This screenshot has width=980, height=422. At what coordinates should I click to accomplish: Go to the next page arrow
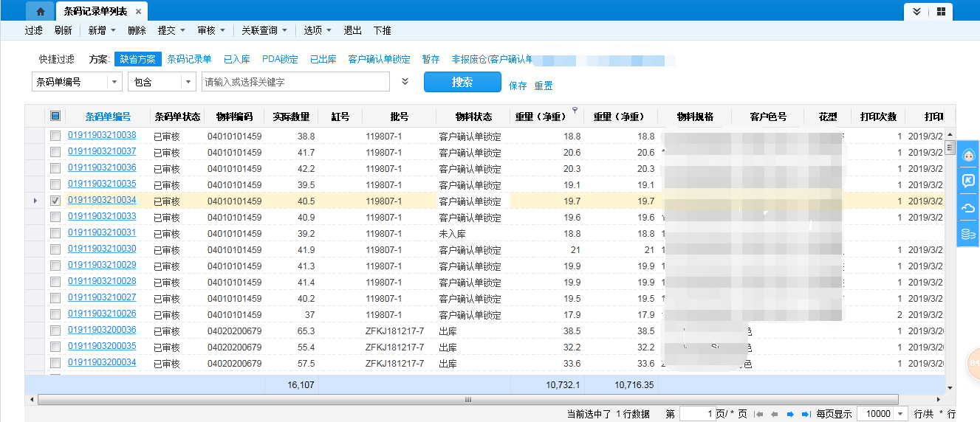789,415
